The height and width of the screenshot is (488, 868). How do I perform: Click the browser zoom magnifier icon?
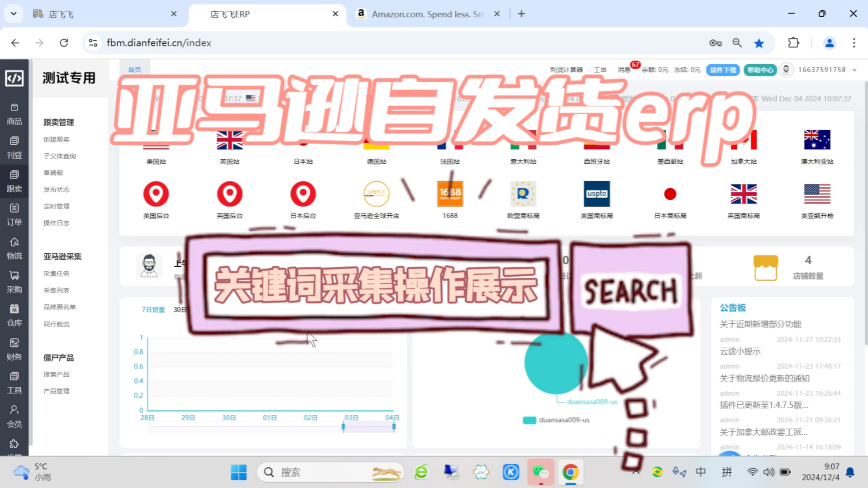click(x=737, y=43)
